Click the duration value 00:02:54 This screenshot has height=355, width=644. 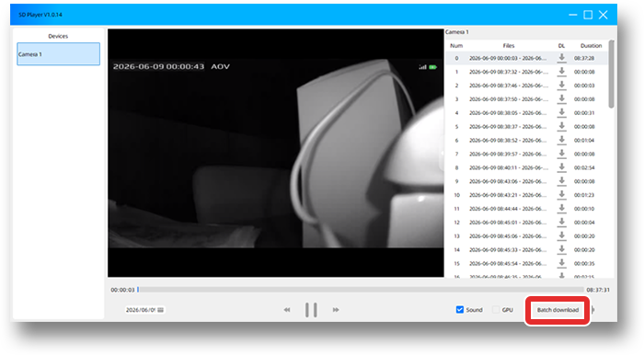click(584, 167)
